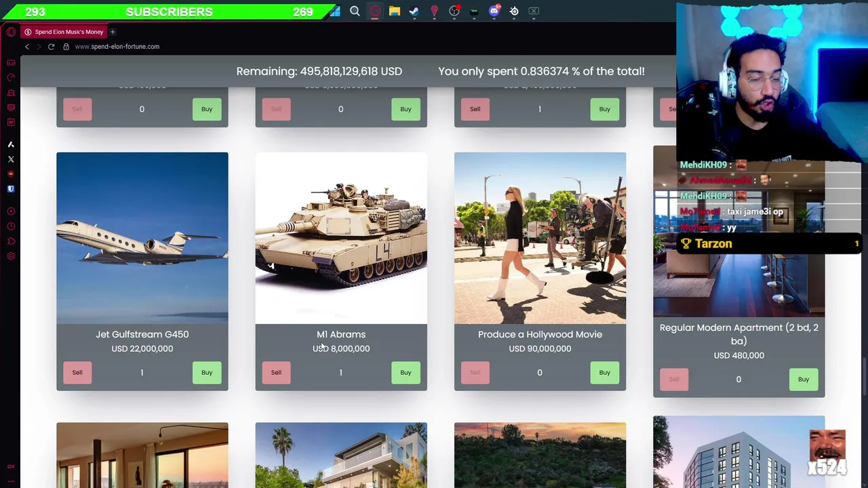Click the Hollywood Movie filming image

point(540,238)
